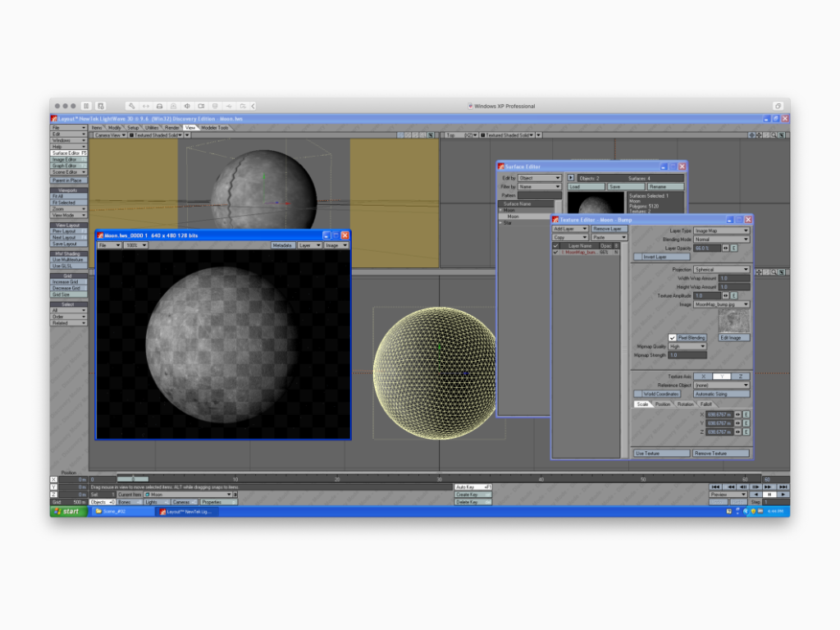The image size is (840, 630).
Task: Click the pause icon in VM toolbar
Action: 86,106
